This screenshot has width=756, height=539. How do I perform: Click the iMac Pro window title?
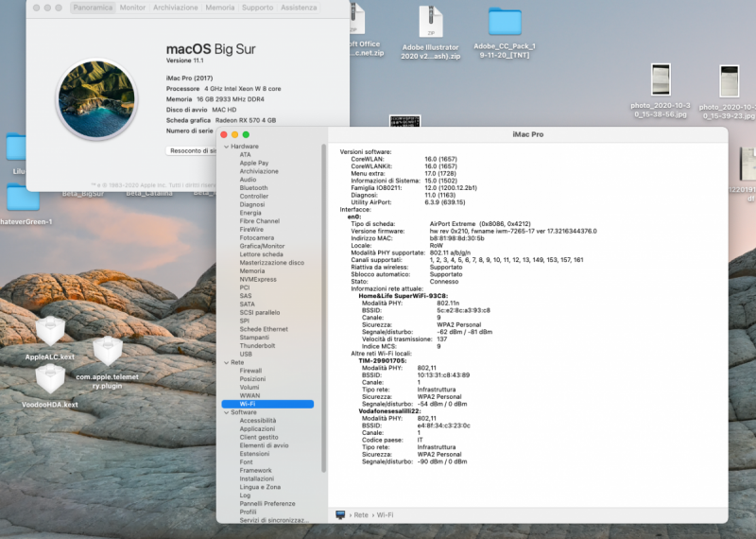tap(527, 134)
